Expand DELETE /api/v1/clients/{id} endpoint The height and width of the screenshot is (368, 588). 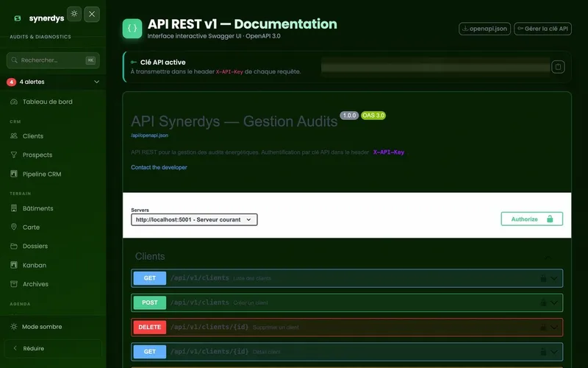coord(347,327)
